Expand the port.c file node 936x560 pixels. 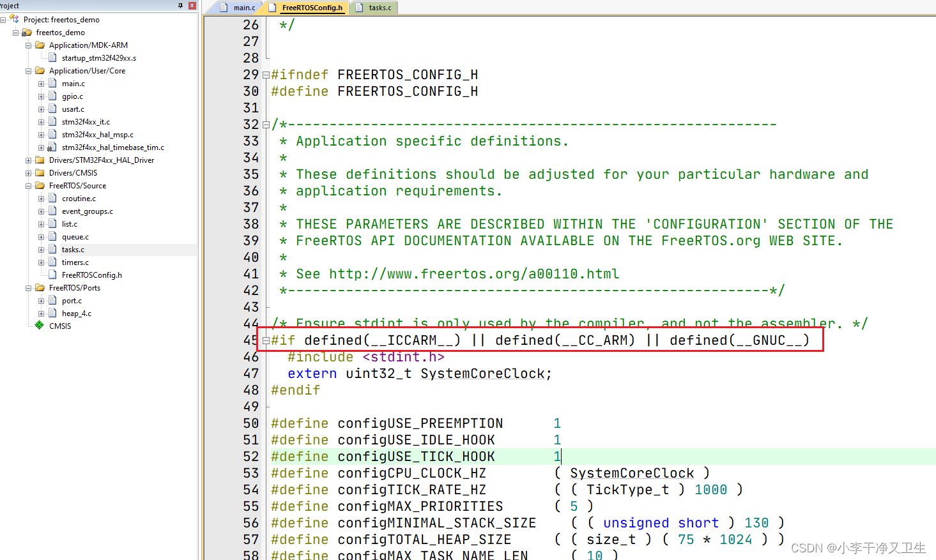click(x=41, y=301)
